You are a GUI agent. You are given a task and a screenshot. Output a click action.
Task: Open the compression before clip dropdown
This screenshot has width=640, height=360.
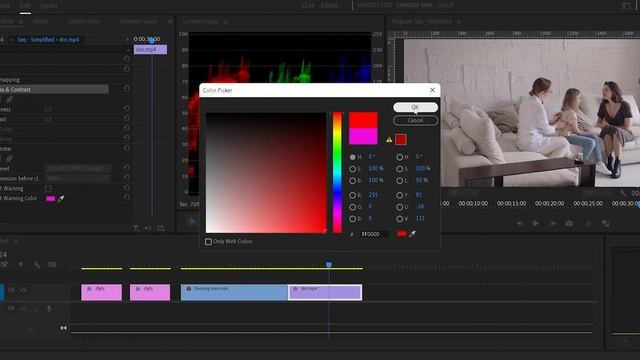click(x=78, y=178)
